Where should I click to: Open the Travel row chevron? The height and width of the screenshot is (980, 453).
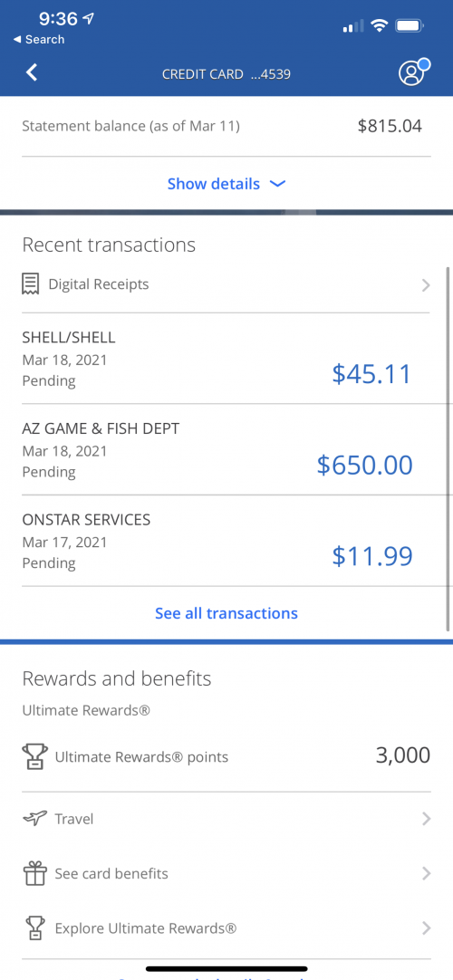tap(426, 819)
